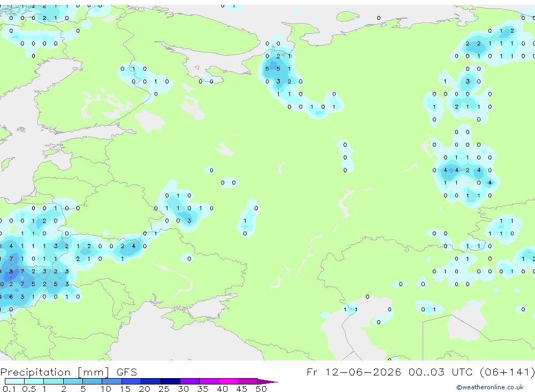
Task: Select the 30–35 mm purple legend swatch
Action: (190, 381)
